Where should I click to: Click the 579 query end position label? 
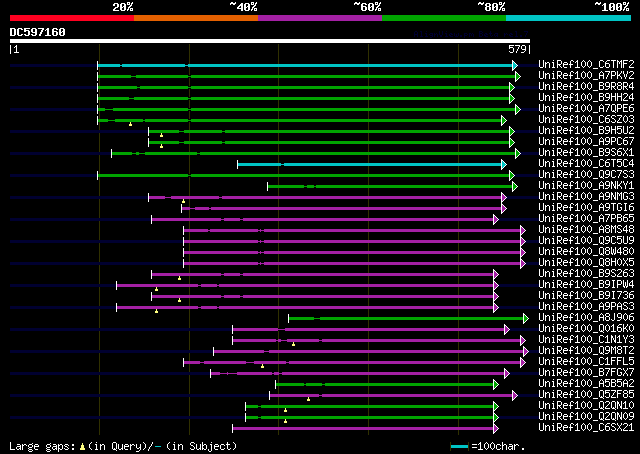tap(517, 49)
